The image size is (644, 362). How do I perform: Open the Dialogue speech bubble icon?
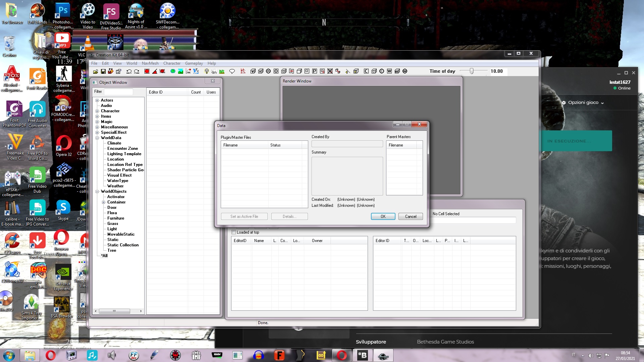(232, 71)
